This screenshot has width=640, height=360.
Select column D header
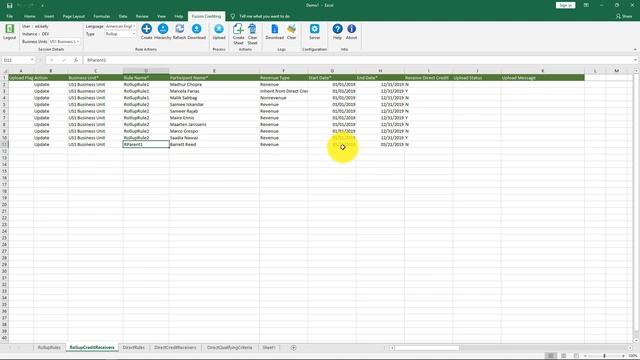pos(146,71)
